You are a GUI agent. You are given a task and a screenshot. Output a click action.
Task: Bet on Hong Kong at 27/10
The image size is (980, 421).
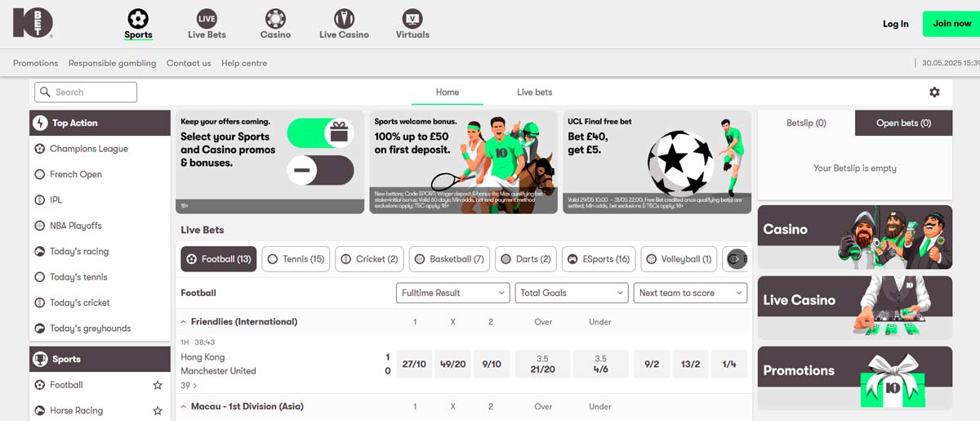click(x=413, y=365)
